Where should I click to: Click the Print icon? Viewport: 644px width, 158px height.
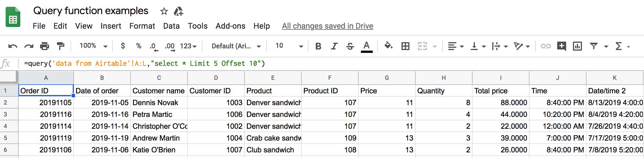[x=45, y=46]
